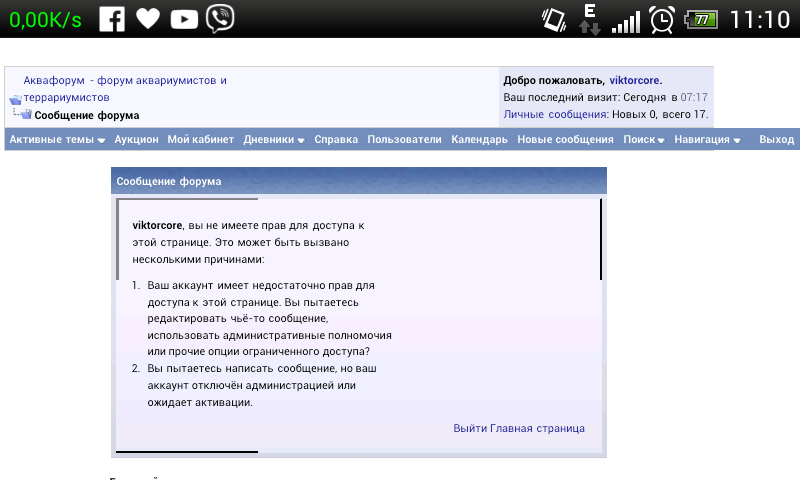The image size is (800, 480).
Task: Tap the screen rotation status icon
Action: [553, 19]
